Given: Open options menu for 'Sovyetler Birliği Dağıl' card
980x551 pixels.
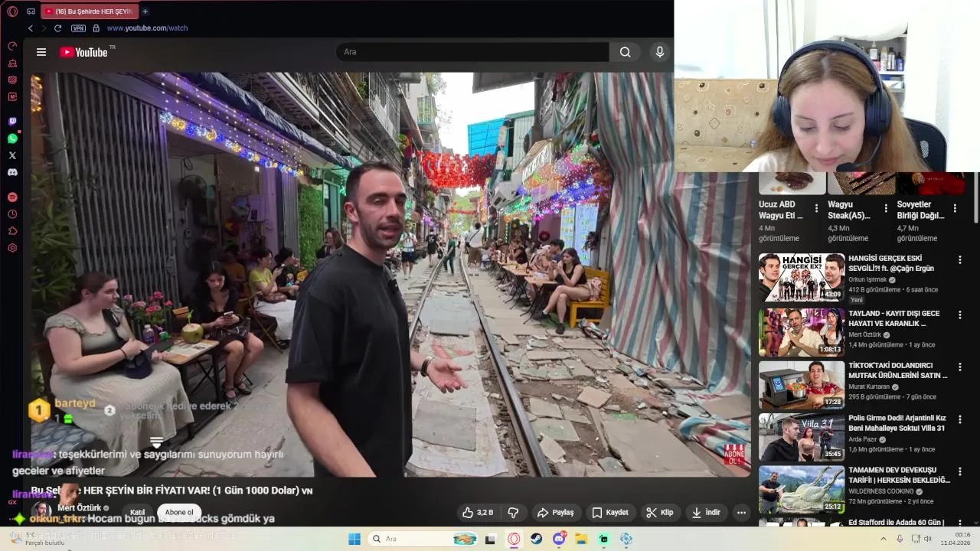Looking at the screenshot, I should [955, 208].
